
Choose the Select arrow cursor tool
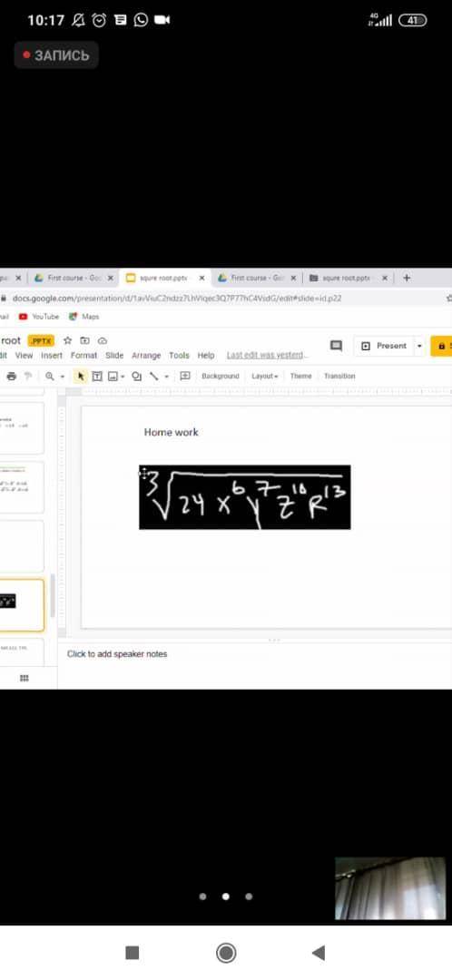(81, 377)
